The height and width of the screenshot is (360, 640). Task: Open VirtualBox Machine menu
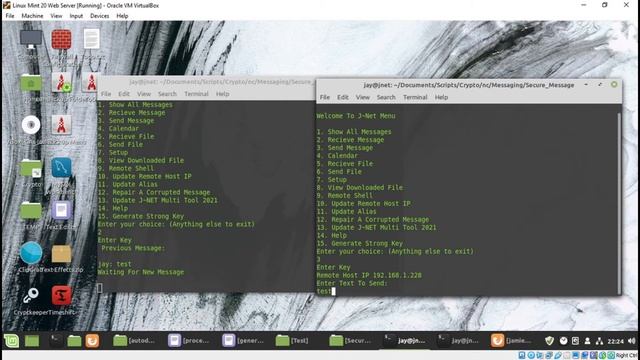click(32, 16)
